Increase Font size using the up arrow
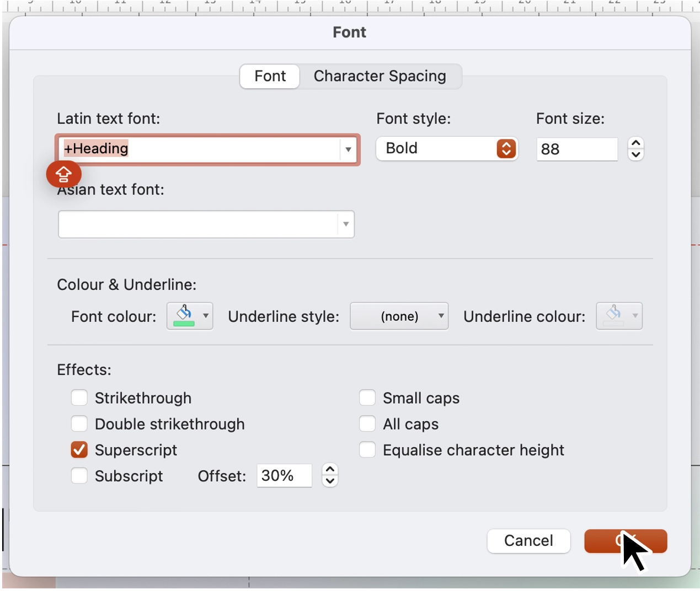The image size is (700, 591). point(635,142)
